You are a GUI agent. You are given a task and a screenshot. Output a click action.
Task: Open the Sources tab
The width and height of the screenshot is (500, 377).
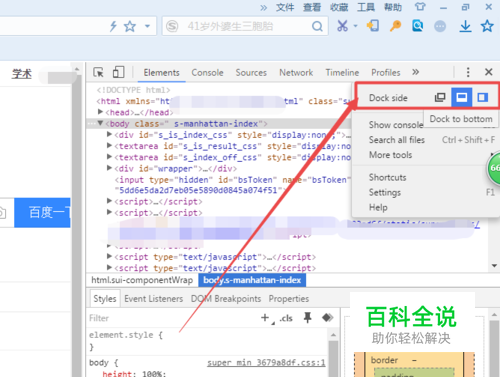point(251,72)
